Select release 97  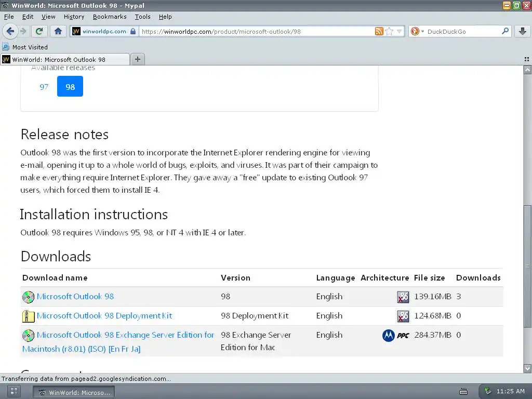44,87
